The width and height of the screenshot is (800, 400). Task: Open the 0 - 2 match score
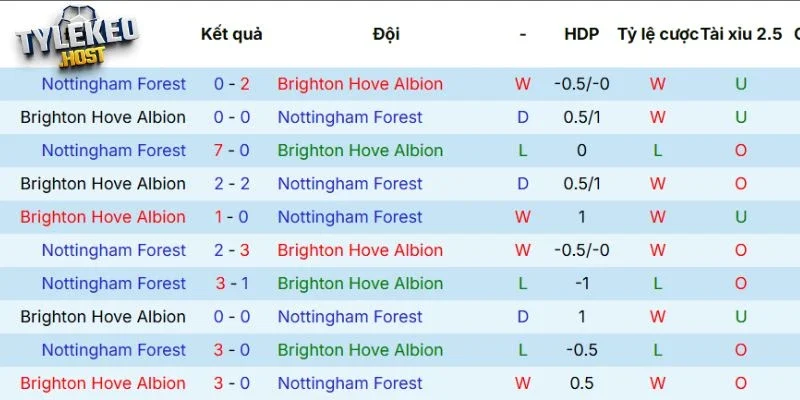(x=231, y=84)
